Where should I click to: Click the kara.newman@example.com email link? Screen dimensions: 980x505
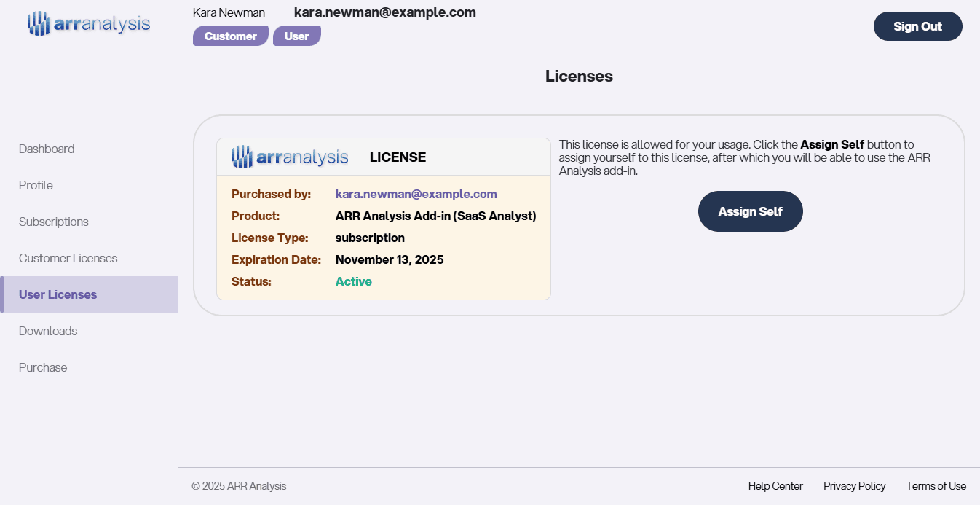point(416,194)
